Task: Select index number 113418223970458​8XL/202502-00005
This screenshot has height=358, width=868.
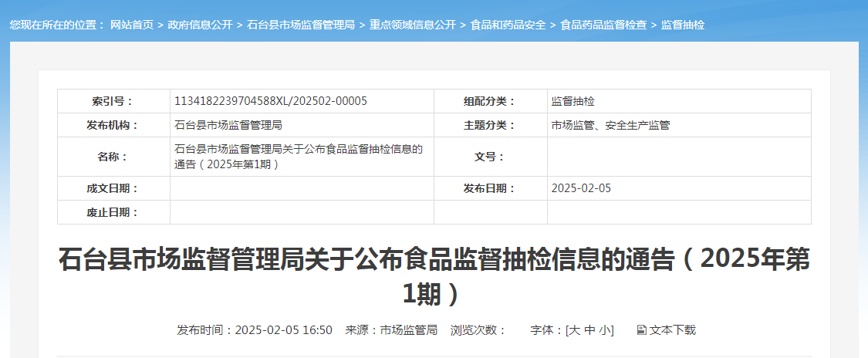Action: pos(271,101)
